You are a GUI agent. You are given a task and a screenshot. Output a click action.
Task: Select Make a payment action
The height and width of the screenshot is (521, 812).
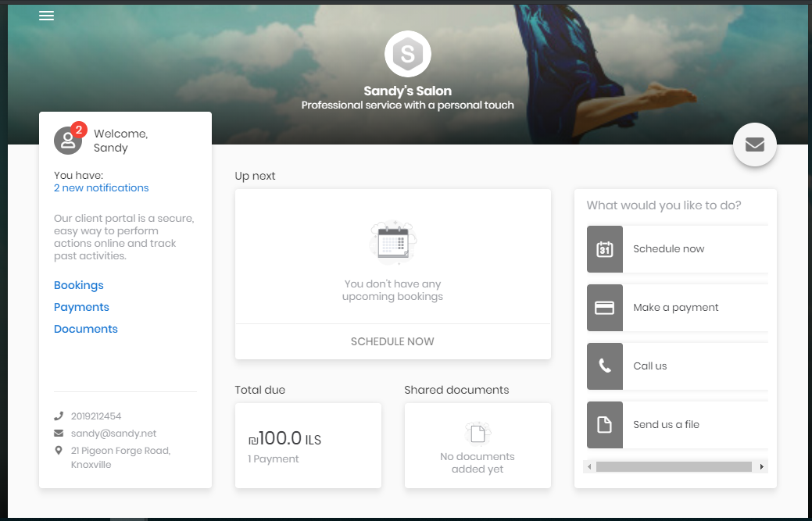(678, 307)
